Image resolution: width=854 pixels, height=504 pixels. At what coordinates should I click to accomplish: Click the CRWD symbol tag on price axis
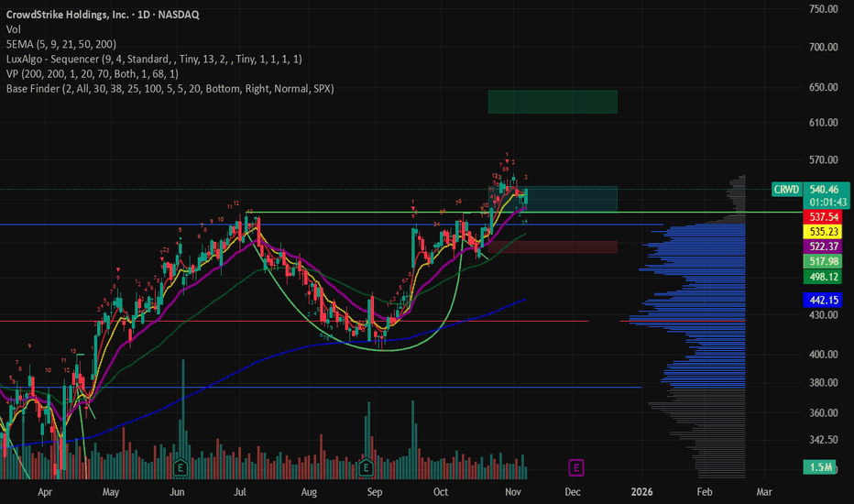click(x=785, y=190)
